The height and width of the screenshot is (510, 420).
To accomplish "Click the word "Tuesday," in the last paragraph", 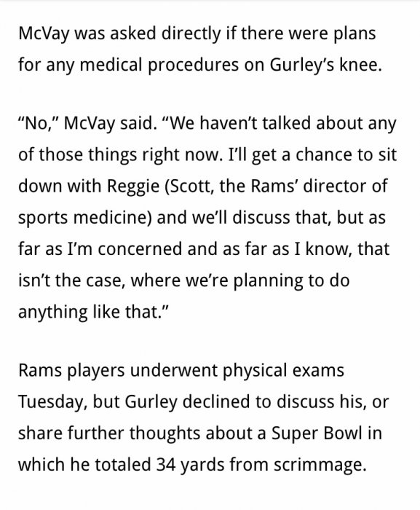I will coord(53,402).
